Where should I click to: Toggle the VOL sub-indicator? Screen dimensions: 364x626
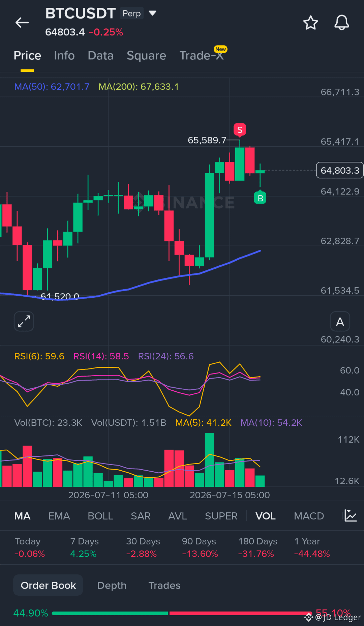[x=266, y=516]
